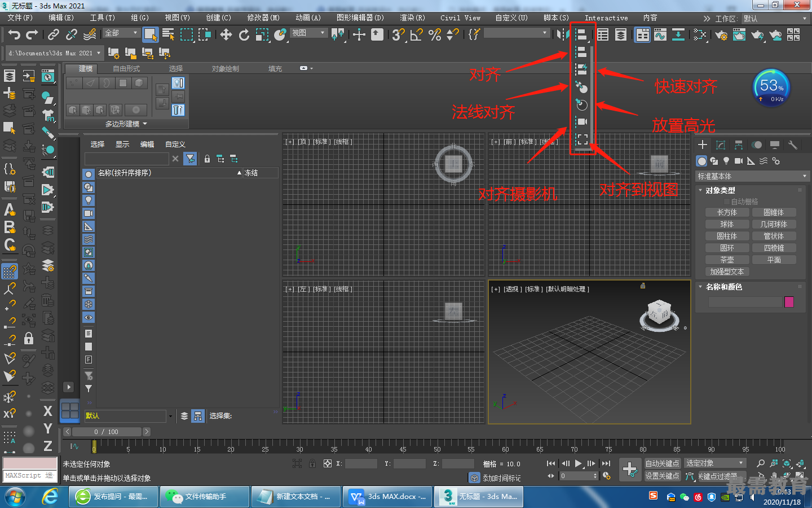Click the Play animation button

(578, 463)
